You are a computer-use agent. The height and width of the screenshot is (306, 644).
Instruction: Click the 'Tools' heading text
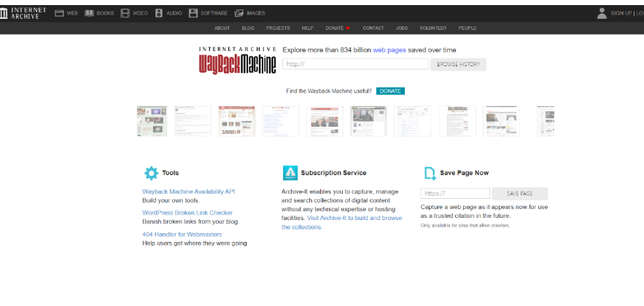tap(171, 173)
